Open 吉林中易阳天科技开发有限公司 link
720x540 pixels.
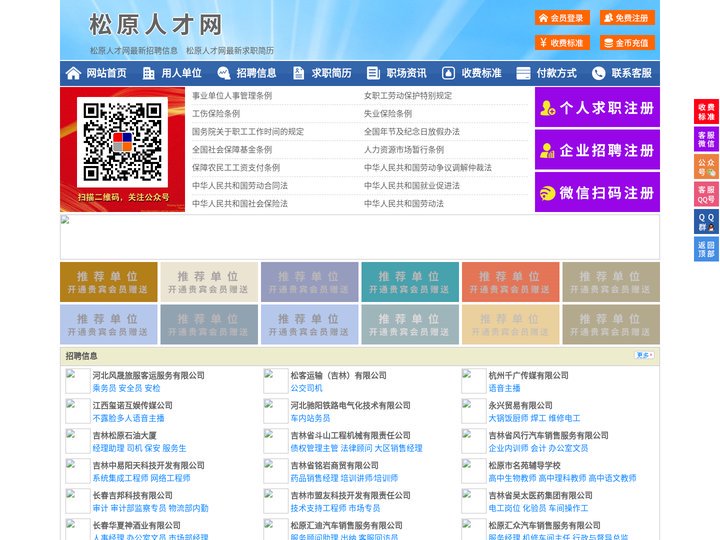(x=148, y=465)
